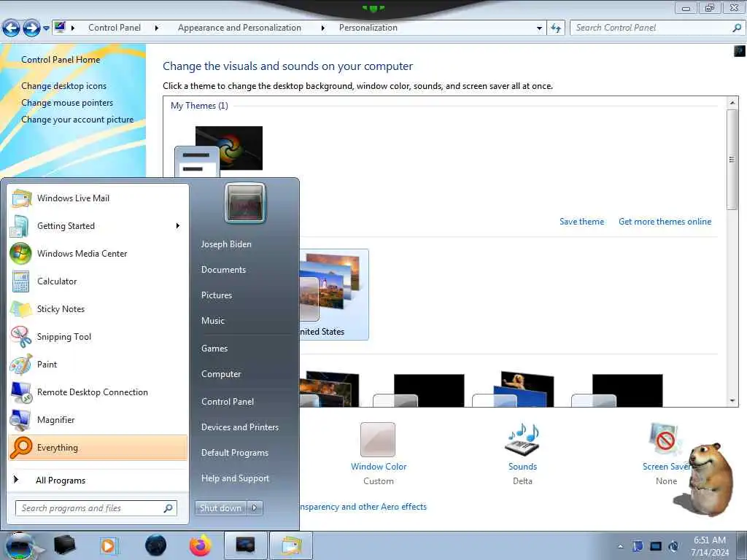The width and height of the screenshot is (747, 560).
Task: Open Games from the Start menu
Action: [x=214, y=349]
